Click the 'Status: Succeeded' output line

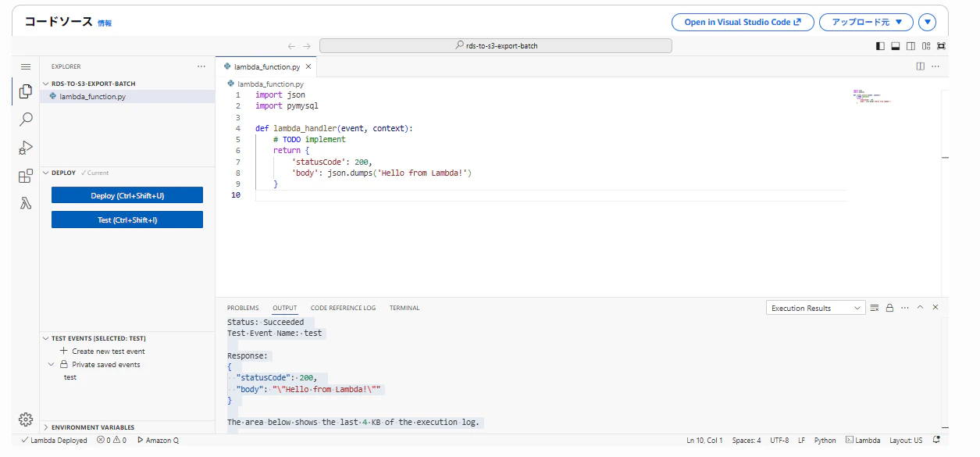click(265, 322)
